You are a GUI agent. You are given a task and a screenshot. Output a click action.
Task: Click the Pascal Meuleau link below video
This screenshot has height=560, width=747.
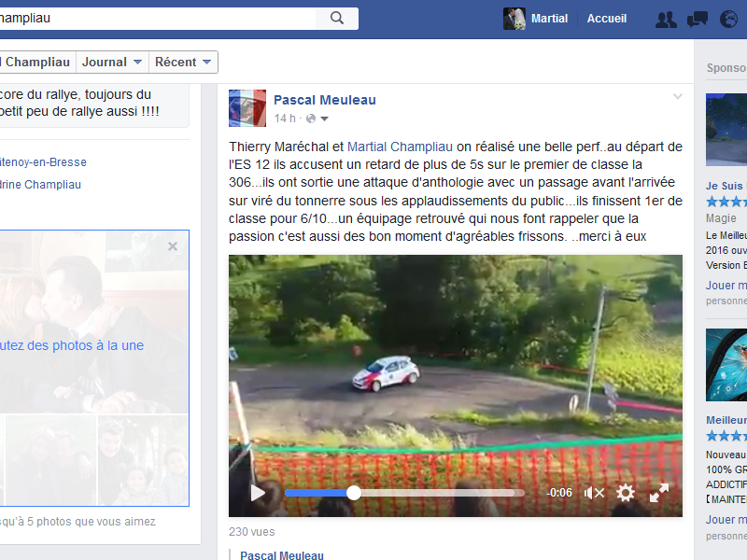(x=282, y=555)
